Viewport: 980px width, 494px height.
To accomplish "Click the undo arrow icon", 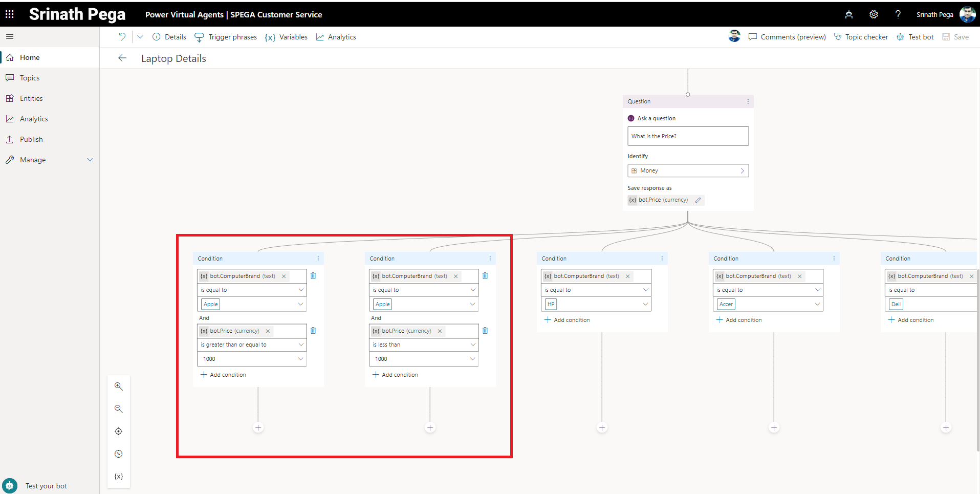I will [x=122, y=37].
